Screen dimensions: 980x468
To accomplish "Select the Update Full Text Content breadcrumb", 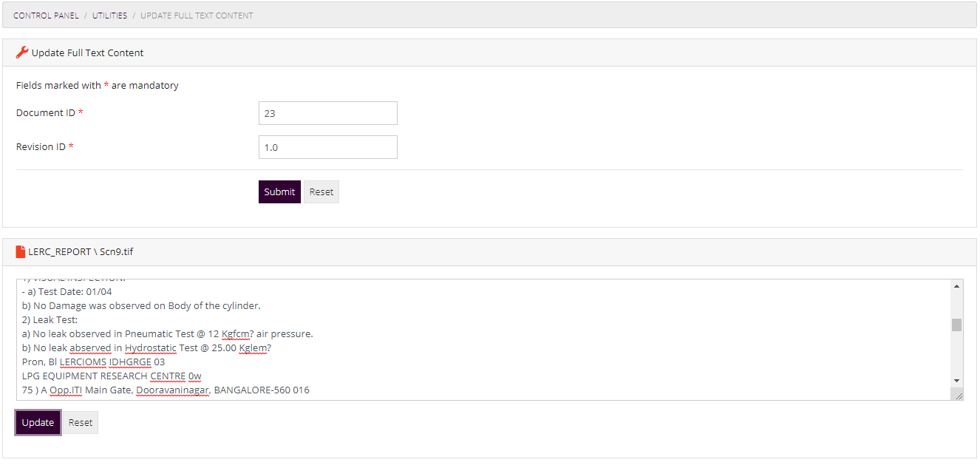I will pyautogui.click(x=197, y=16).
